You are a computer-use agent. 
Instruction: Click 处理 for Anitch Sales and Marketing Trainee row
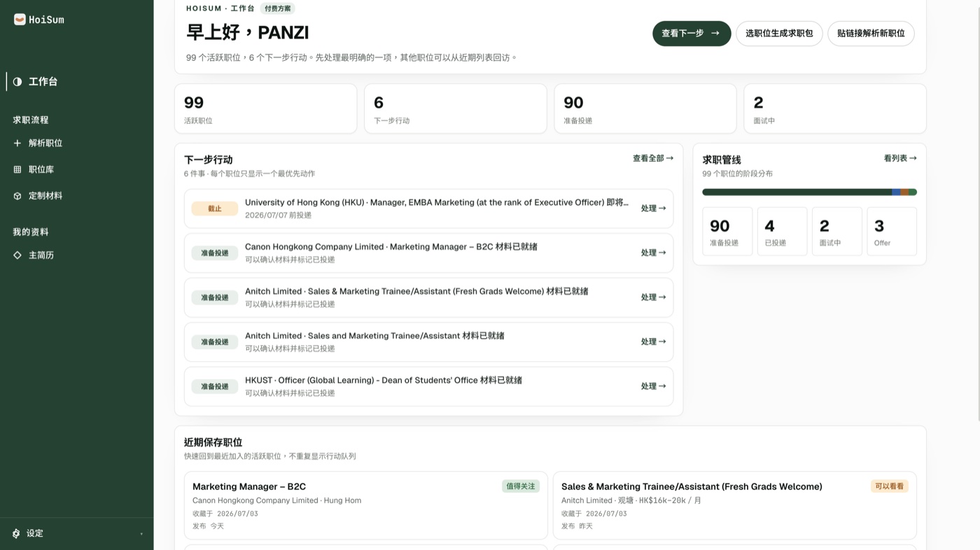(x=653, y=341)
